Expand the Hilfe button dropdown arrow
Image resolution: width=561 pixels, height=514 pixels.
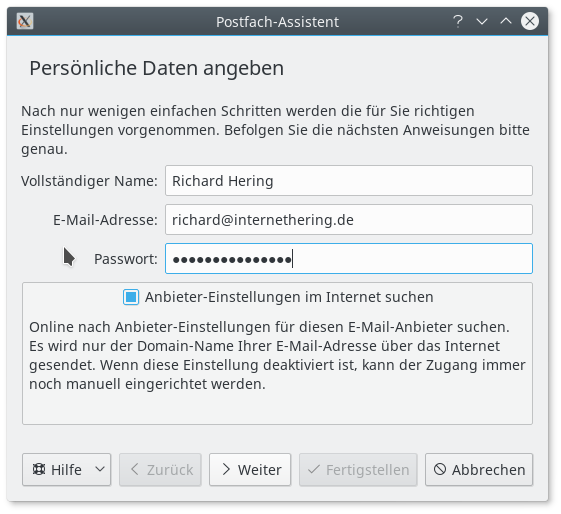100,469
